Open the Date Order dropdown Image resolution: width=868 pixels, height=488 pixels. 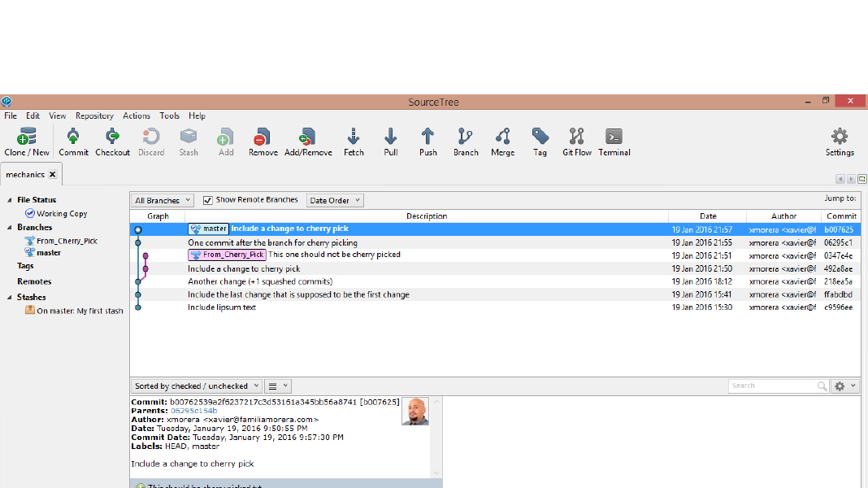tap(335, 200)
